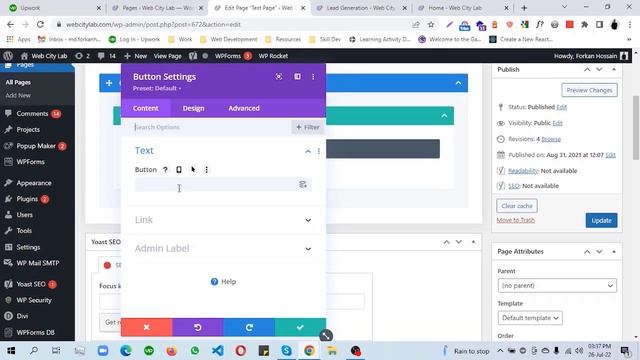
Task: Click WP Rocket in admin bar
Action: 273,56
